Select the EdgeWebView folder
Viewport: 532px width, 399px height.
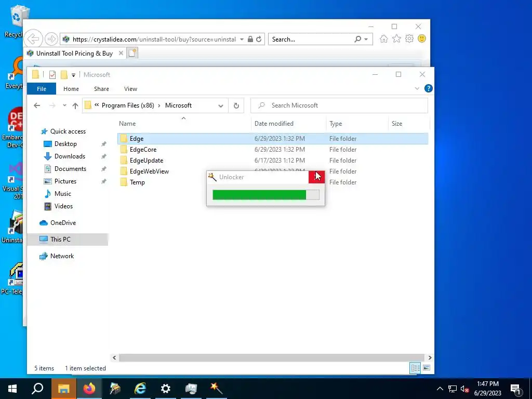(x=149, y=171)
